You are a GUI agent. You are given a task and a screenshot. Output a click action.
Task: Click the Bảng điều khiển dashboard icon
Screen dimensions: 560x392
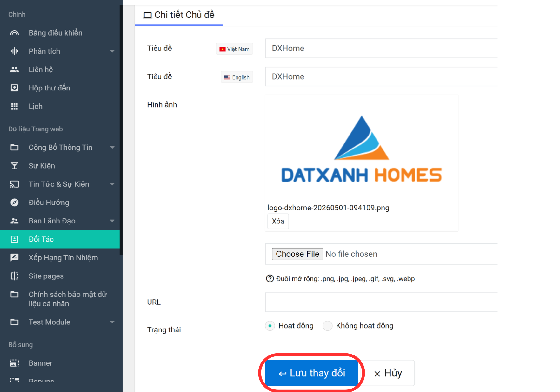tap(14, 33)
